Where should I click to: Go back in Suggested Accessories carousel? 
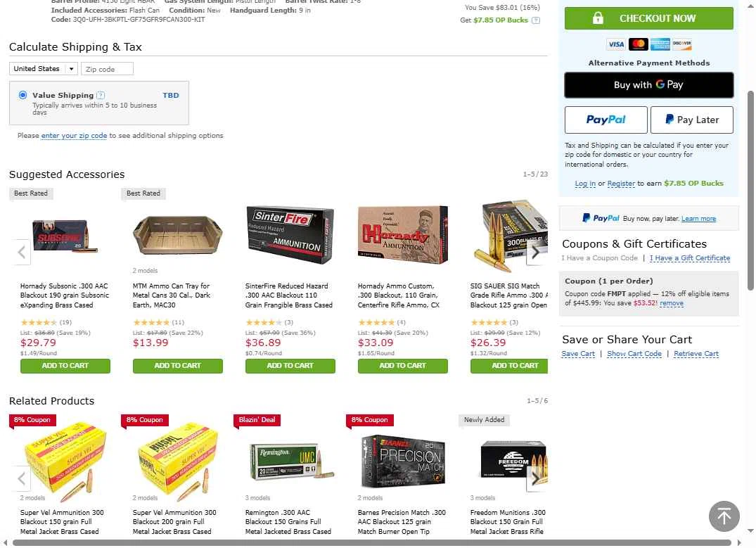pos(22,253)
